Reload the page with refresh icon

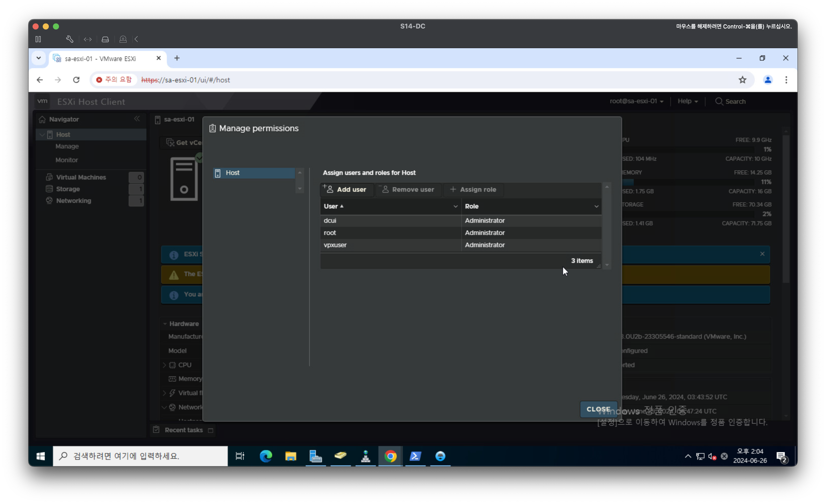[x=77, y=80]
